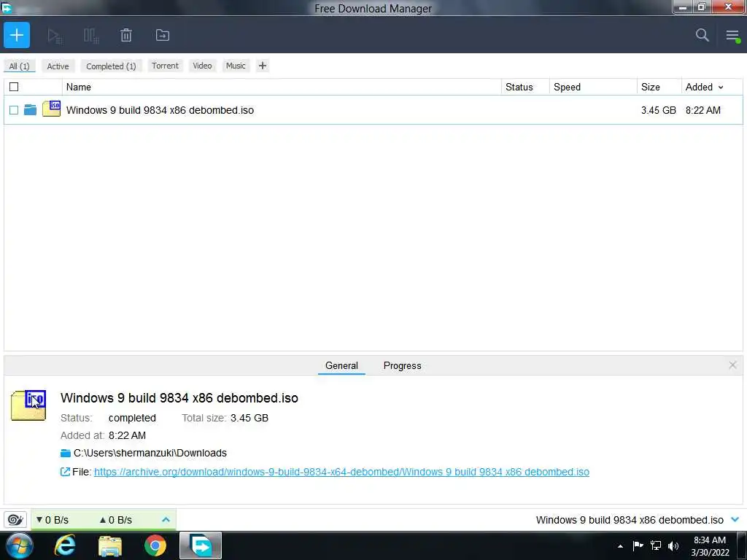Click the blue plus add download button

[x=17, y=35]
